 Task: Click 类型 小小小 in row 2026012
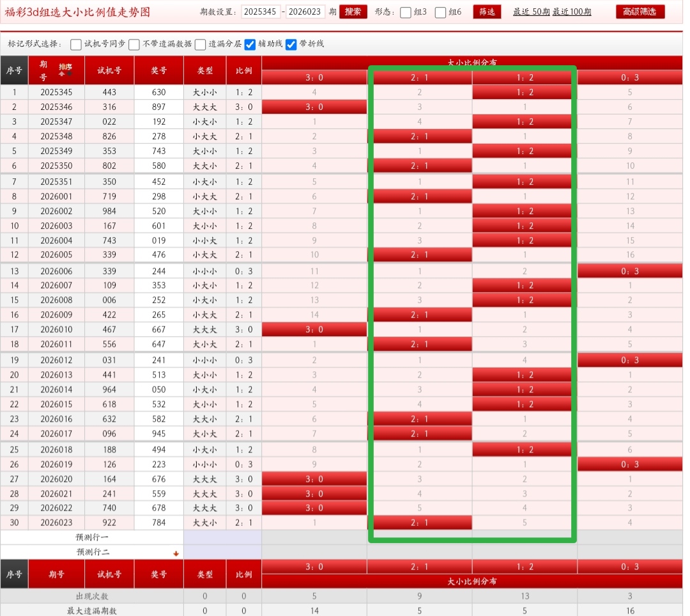click(205, 360)
